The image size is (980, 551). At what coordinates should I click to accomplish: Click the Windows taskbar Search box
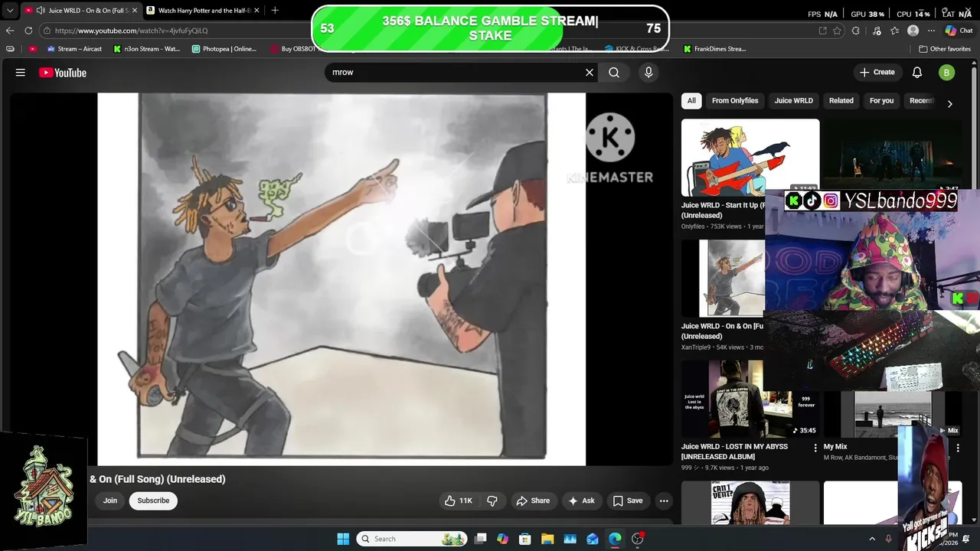click(x=412, y=539)
